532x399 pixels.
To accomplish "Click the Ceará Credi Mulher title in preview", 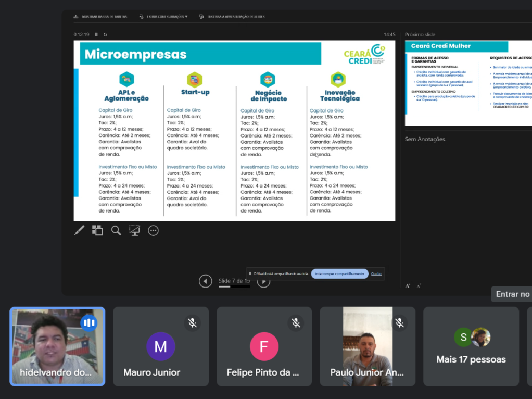I will tap(441, 46).
